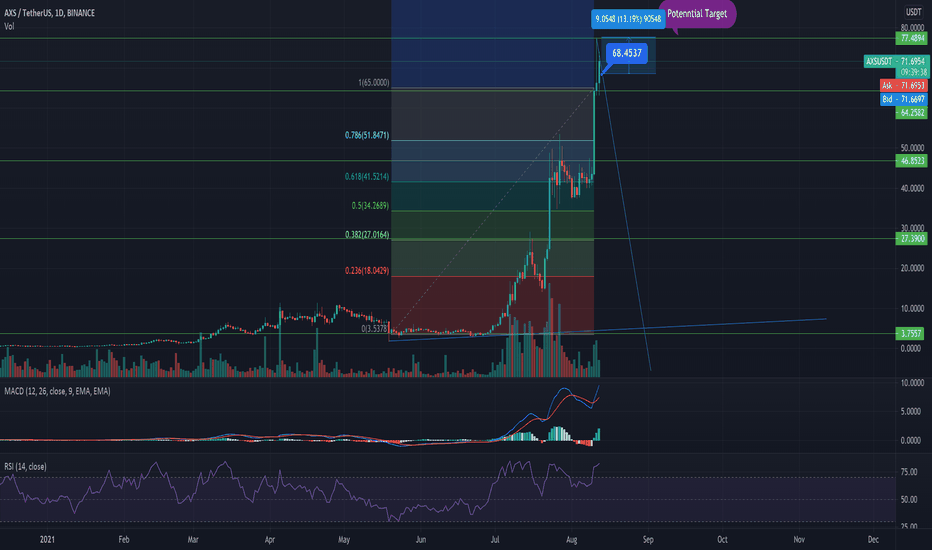Screen dimensions: 932x550
Task: Click Sep on the time axis
Action: coord(648,540)
